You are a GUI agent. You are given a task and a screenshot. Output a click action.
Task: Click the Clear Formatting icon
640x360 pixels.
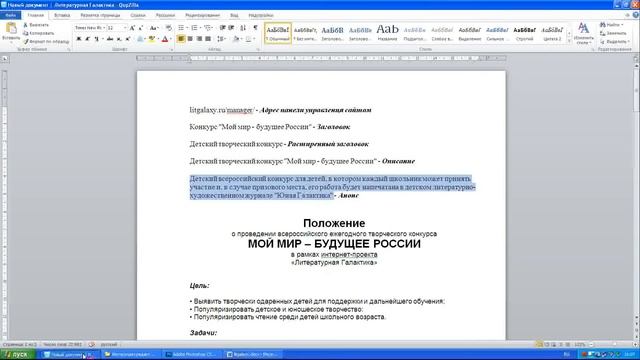[169, 28]
